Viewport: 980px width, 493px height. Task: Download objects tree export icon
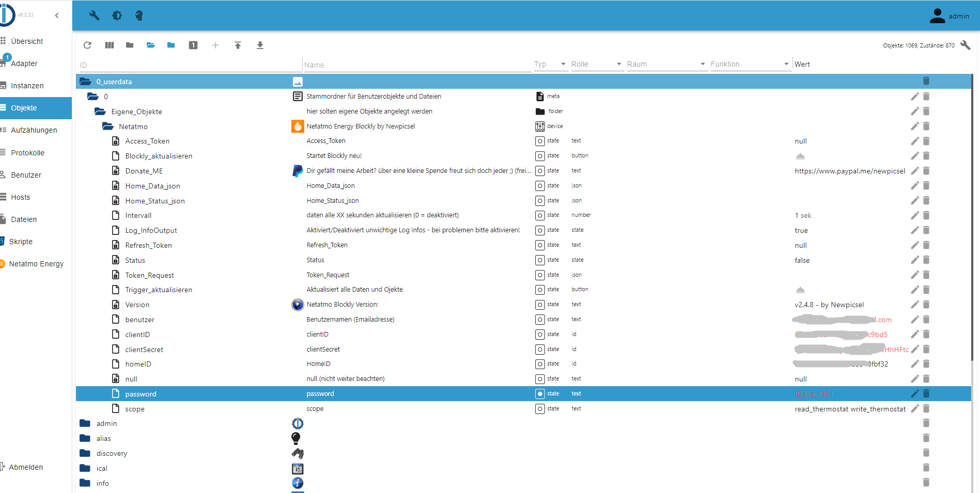pos(260,45)
